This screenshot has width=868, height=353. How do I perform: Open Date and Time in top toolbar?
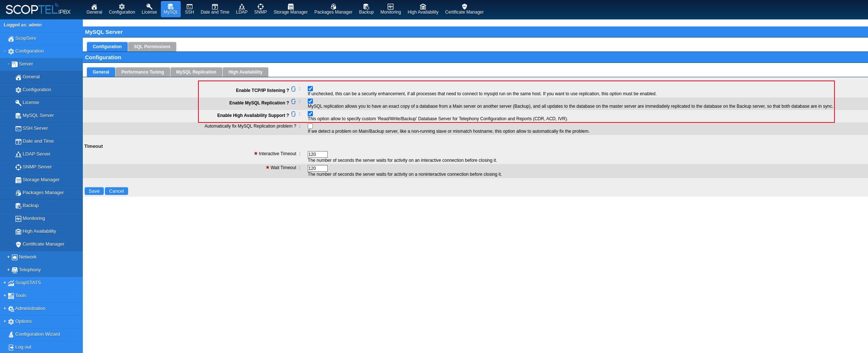coord(215,9)
